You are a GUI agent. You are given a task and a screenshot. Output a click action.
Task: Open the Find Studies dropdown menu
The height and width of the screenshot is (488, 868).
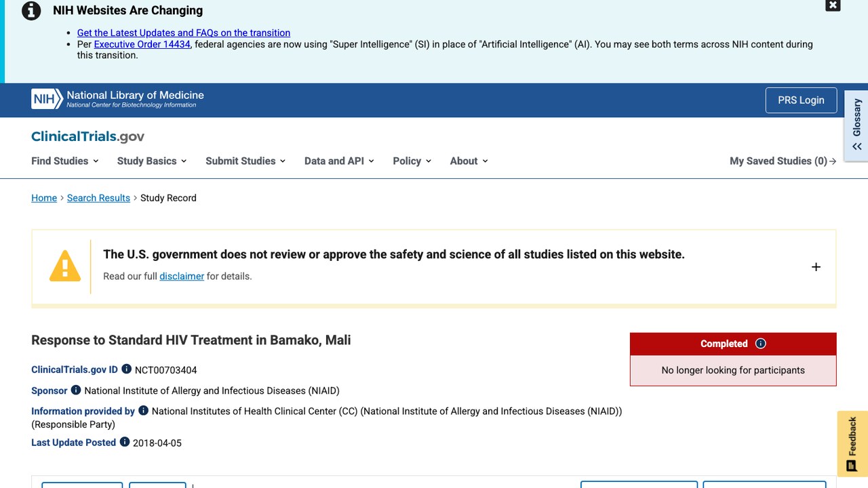(65, 161)
